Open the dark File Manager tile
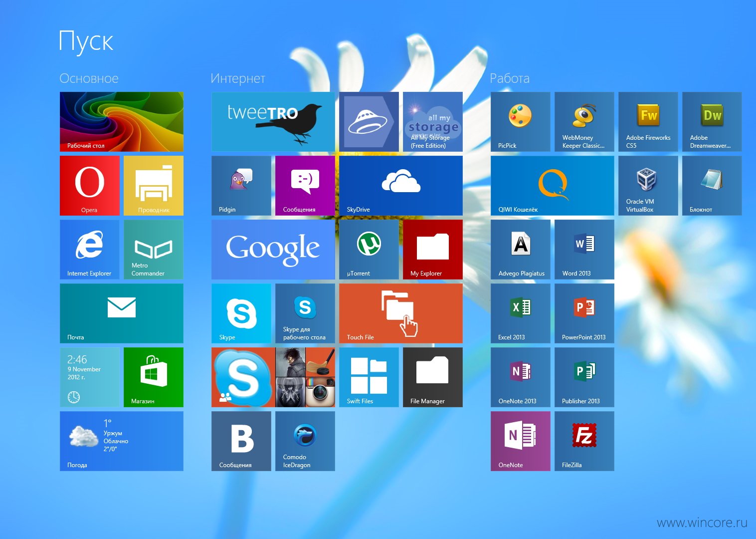The image size is (756, 539). (x=433, y=377)
